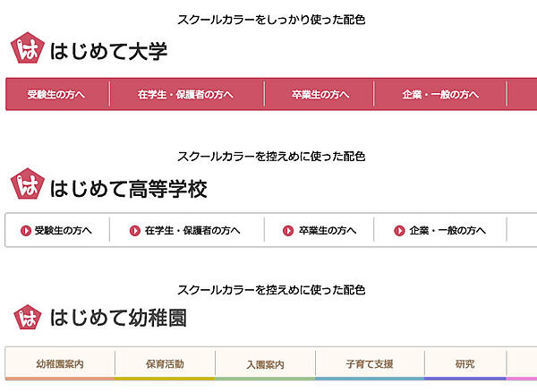Click 在学生・保護者の方へ text in white navigation bar
The width and height of the screenshot is (537, 392).
[192, 230]
